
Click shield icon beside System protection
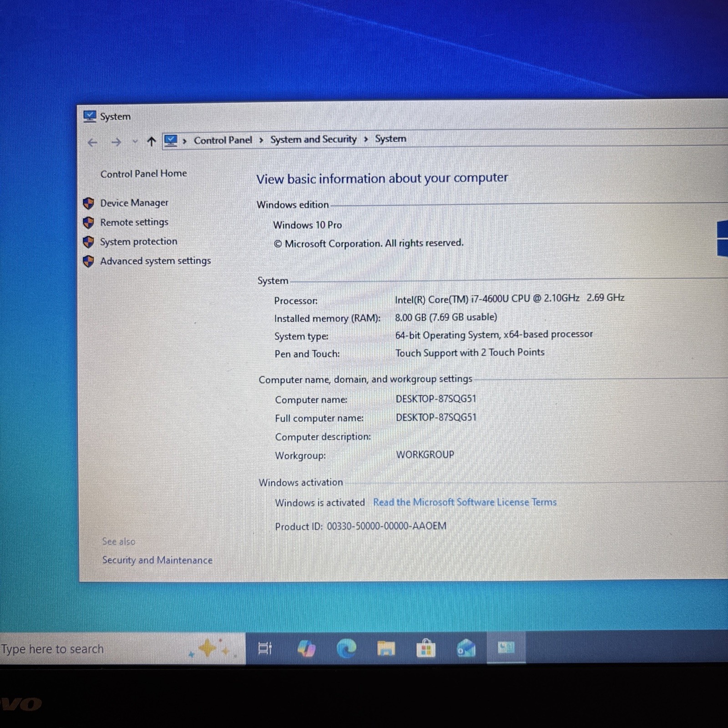(89, 242)
